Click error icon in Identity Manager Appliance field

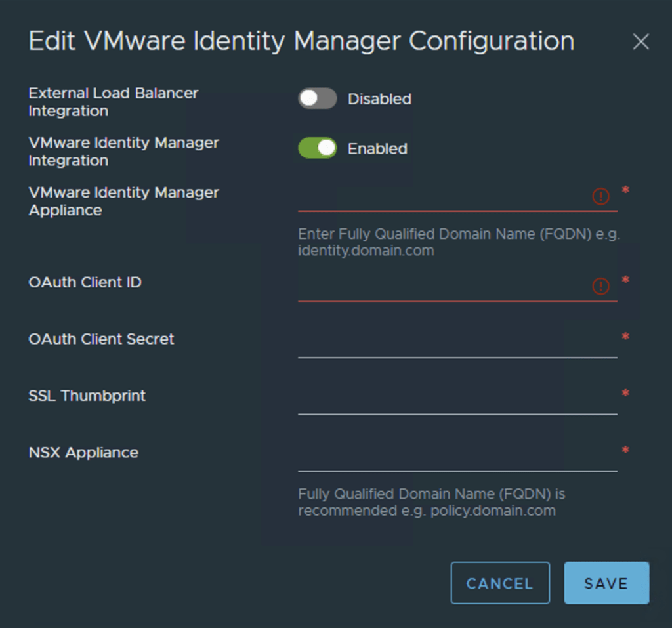click(x=600, y=196)
